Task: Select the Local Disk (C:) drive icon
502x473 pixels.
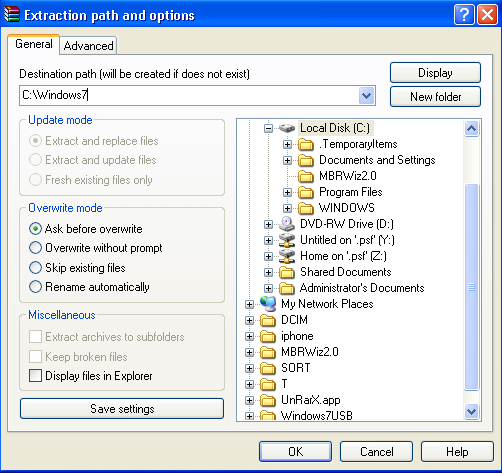Action: pos(287,128)
